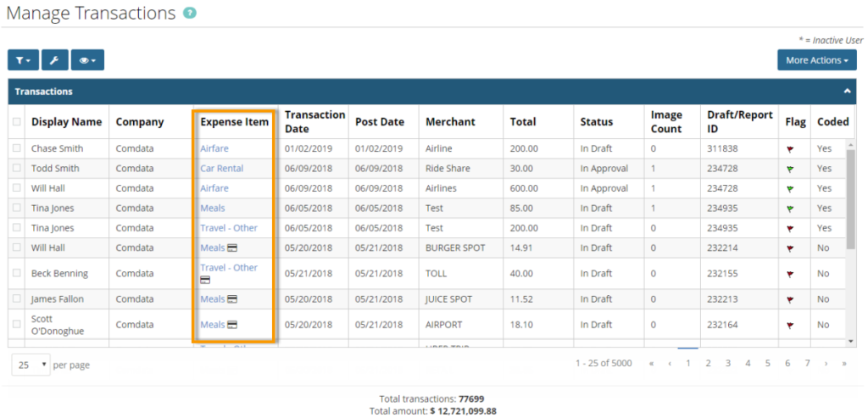This screenshot has height=418, width=868.
Task: Click red flag in JUICE SPOT row
Action: (x=790, y=299)
